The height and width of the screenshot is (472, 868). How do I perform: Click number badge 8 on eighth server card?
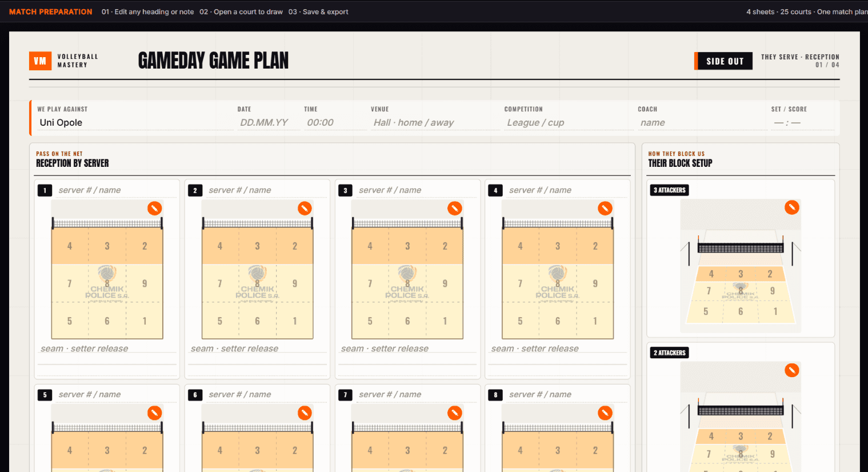(x=495, y=395)
